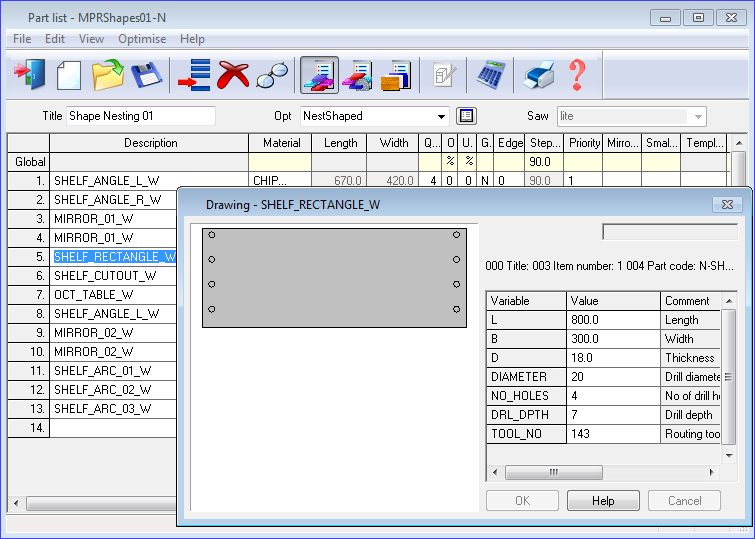The height and width of the screenshot is (539, 755).
Task: Click the Title input field
Action: point(141,116)
